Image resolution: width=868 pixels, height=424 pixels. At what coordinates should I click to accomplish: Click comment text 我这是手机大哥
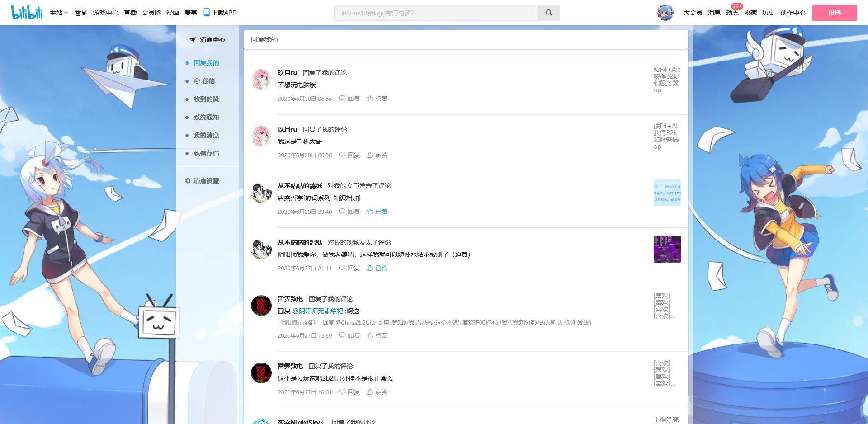coord(300,141)
